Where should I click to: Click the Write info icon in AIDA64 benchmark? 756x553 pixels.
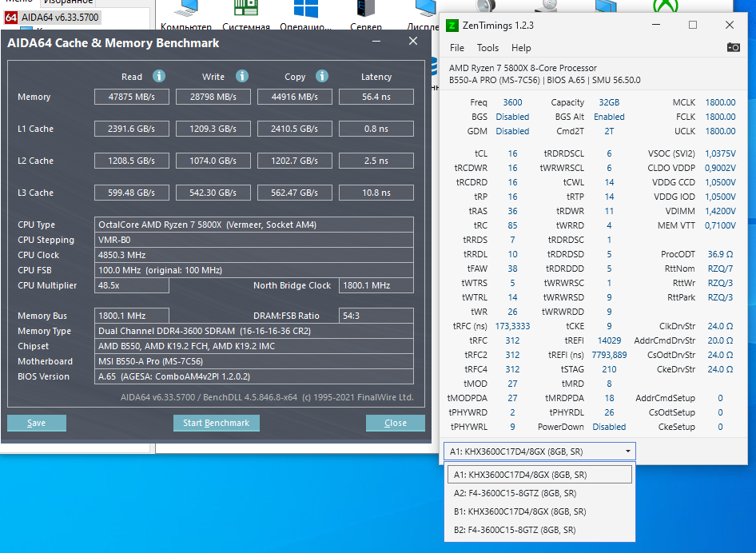coord(242,76)
